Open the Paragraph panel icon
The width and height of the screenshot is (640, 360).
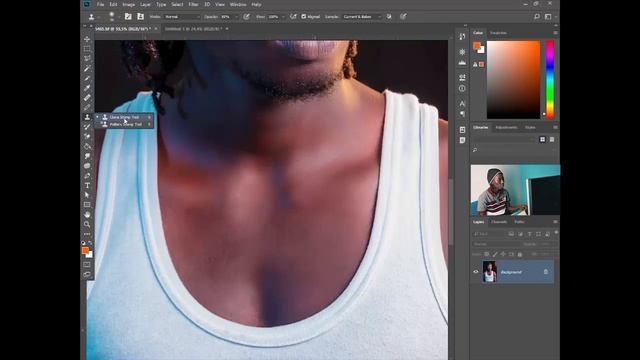tap(462, 114)
